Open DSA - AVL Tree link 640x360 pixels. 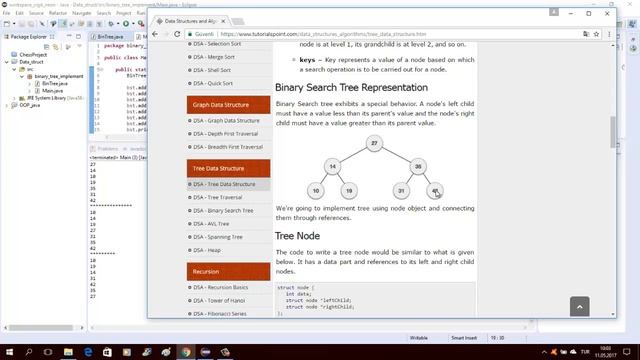click(x=211, y=224)
